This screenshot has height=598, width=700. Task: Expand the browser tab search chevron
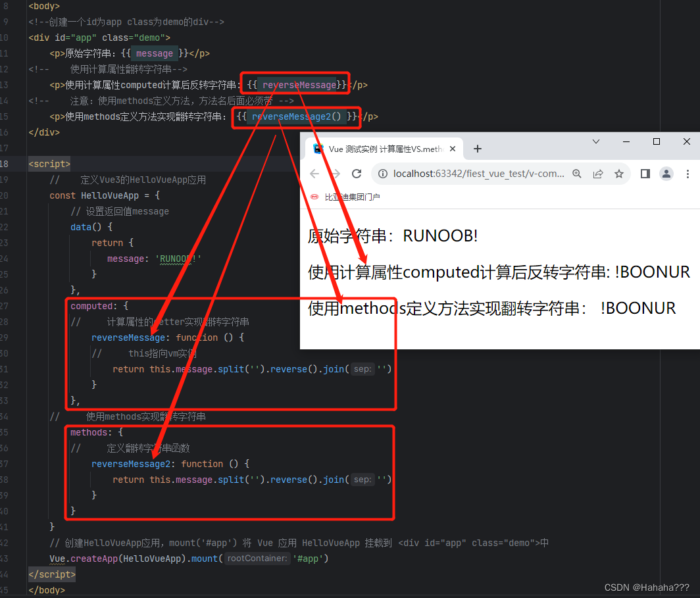click(595, 141)
